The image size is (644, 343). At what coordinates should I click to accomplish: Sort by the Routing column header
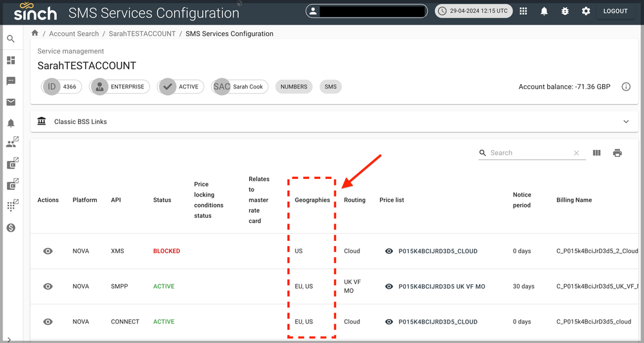354,200
